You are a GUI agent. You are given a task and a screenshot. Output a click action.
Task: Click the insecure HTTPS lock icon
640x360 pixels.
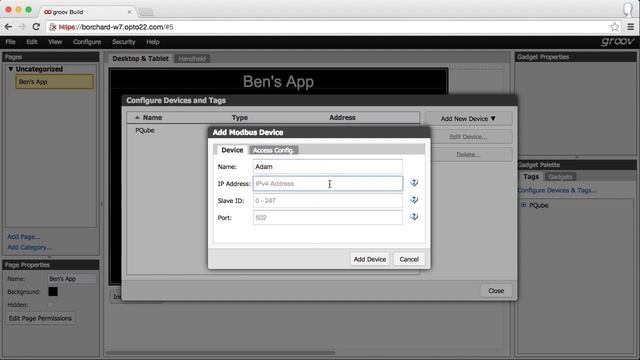pos(53,27)
